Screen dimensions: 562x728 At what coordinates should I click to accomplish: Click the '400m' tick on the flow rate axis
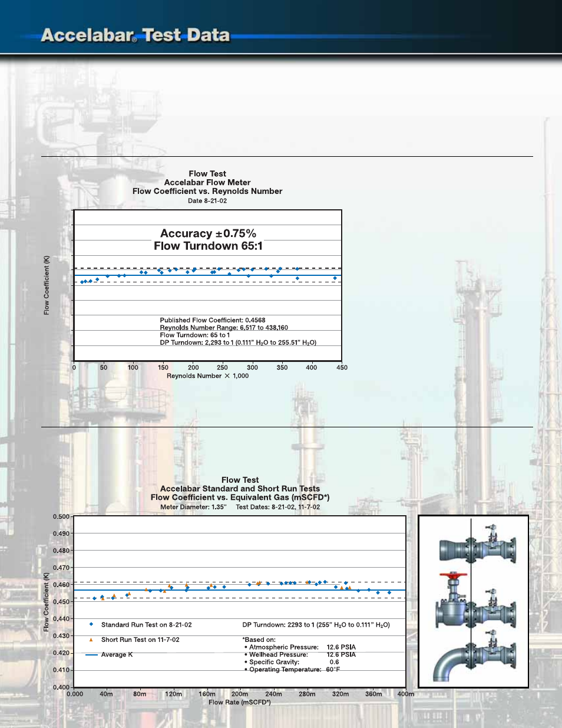[405, 694]
